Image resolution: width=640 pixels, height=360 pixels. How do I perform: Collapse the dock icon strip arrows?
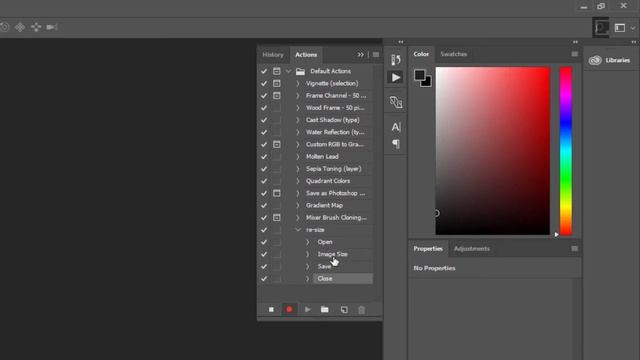(x=401, y=42)
